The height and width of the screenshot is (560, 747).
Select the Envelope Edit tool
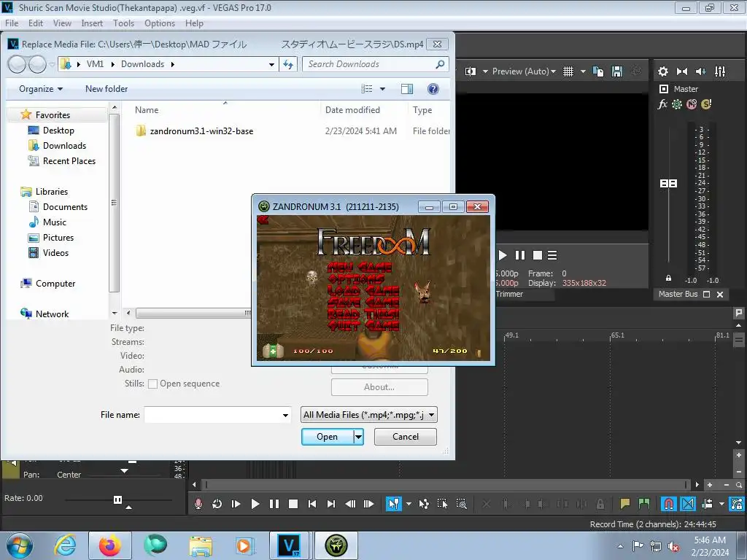tap(424, 504)
